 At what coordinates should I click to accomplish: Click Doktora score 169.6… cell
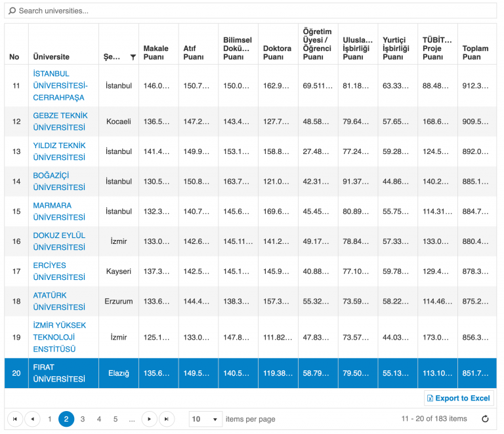coord(278,212)
